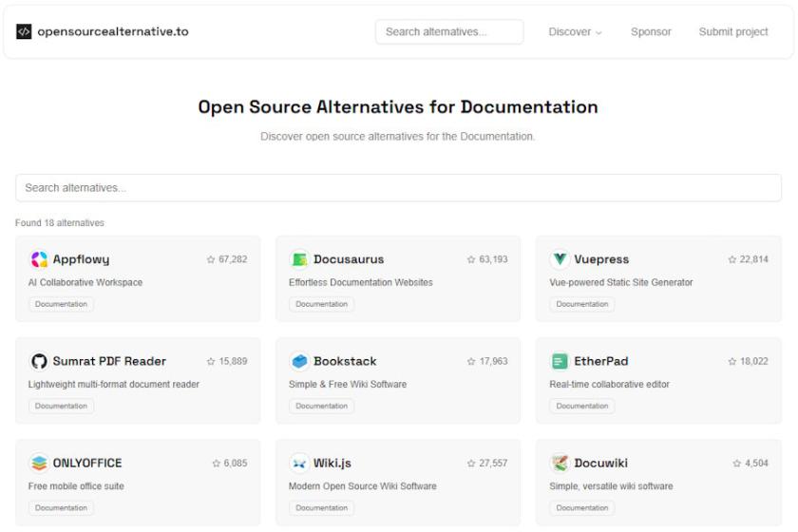
Task: Open the Docuwiki project title
Action: point(601,463)
